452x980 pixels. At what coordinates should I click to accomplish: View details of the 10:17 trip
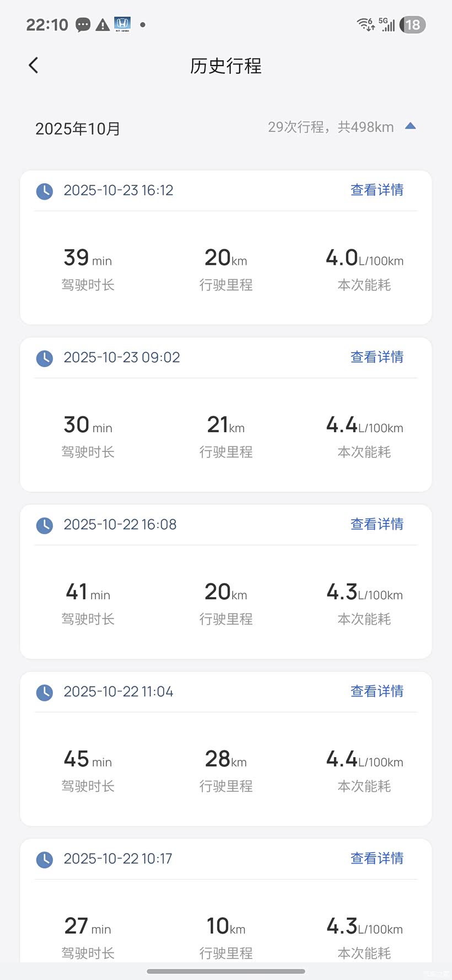click(x=377, y=859)
